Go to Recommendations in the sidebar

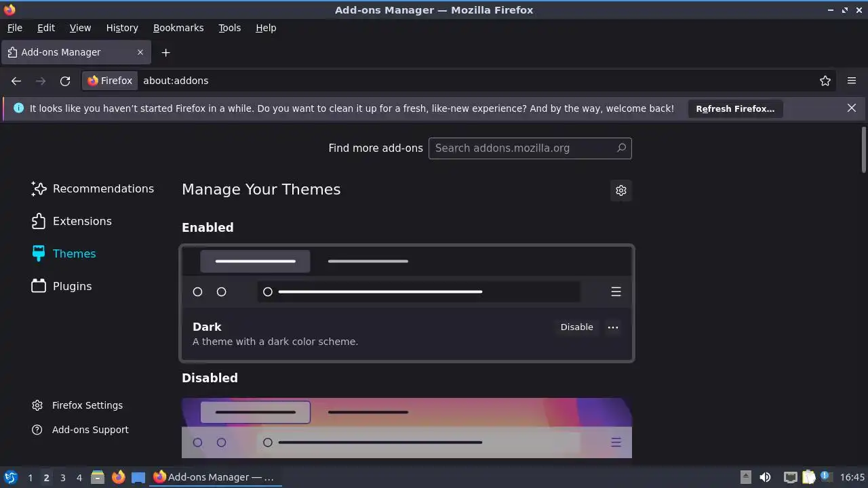(92, 189)
